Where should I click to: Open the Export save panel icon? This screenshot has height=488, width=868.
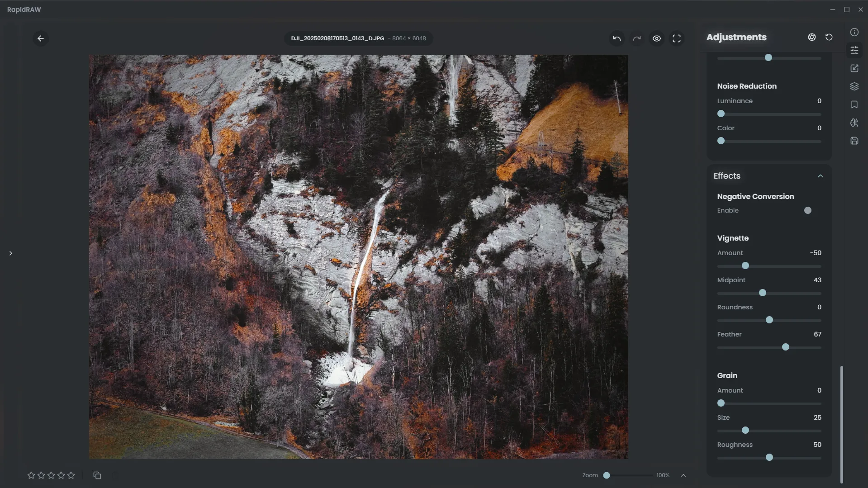pyautogui.click(x=854, y=141)
